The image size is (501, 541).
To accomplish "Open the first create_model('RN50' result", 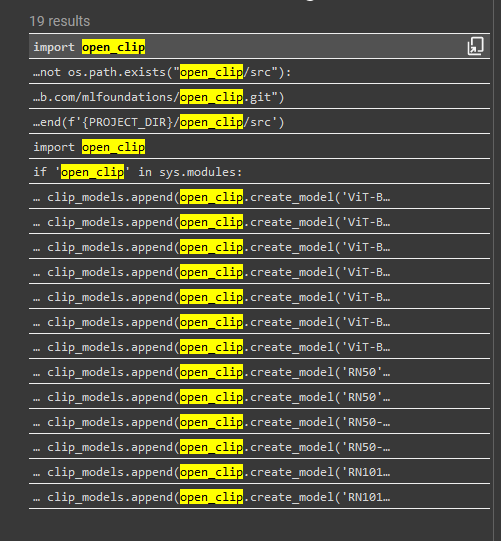I will tap(259, 372).
